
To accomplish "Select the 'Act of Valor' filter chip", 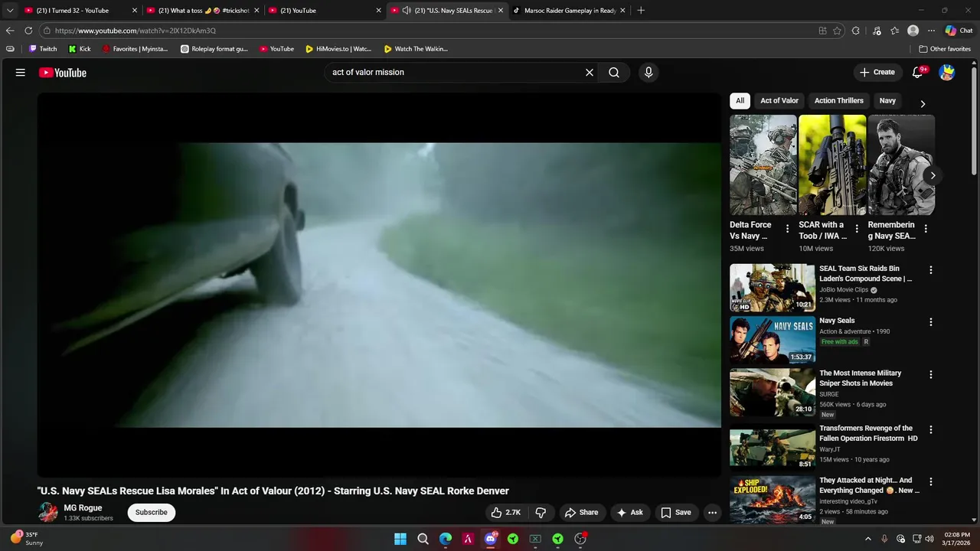I will tap(779, 101).
